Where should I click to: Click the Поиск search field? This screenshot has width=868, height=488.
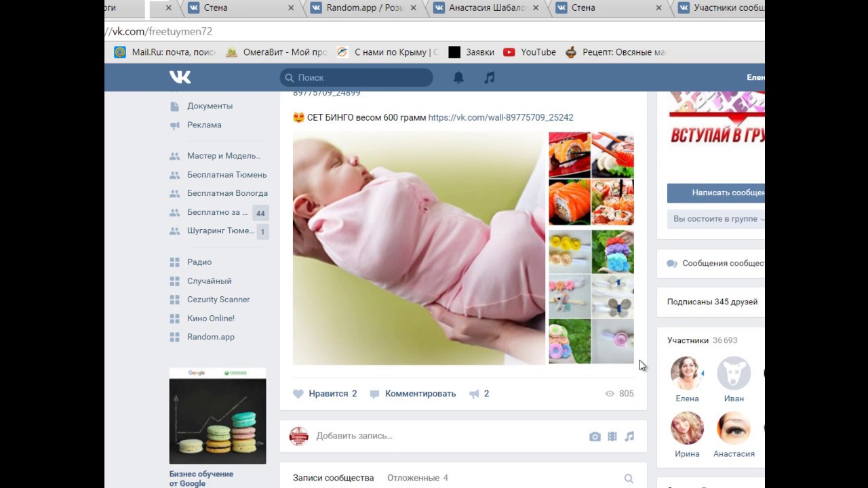click(x=357, y=77)
